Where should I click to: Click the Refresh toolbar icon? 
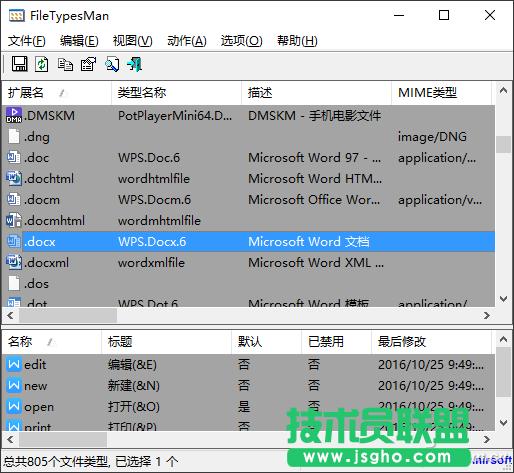pyautogui.click(x=42, y=64)
